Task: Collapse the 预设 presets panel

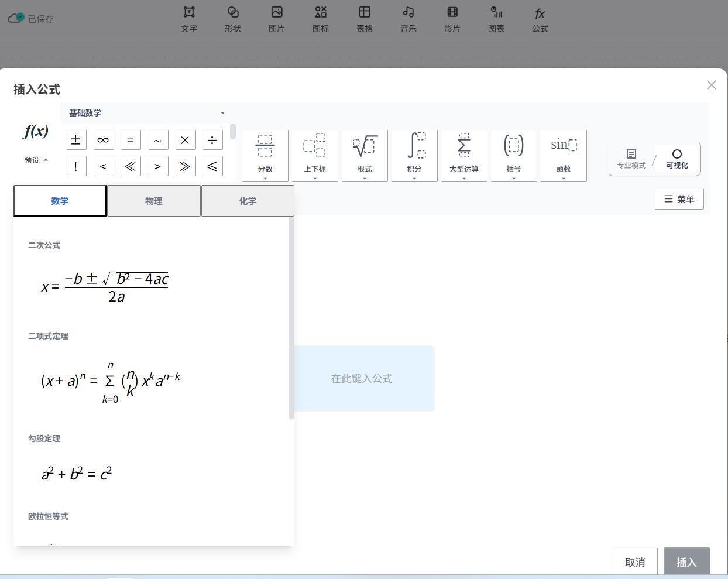Action: [36, 160]
